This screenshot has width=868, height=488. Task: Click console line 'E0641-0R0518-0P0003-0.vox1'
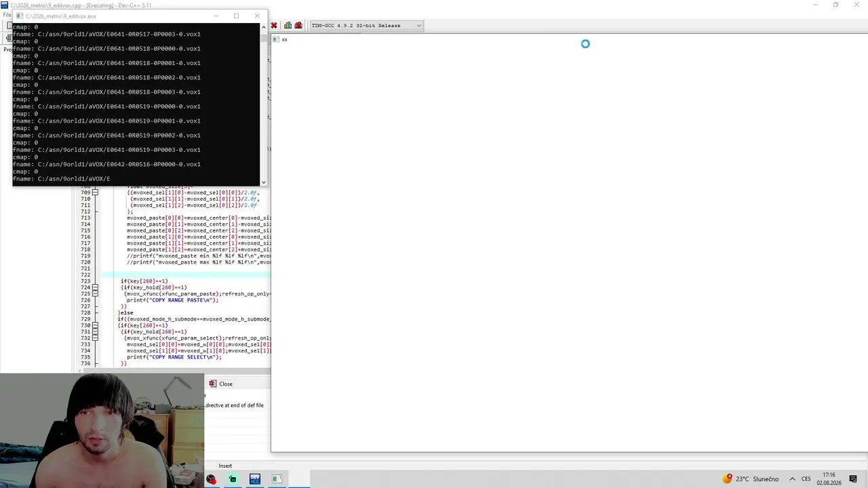click(x=106, y=92)
